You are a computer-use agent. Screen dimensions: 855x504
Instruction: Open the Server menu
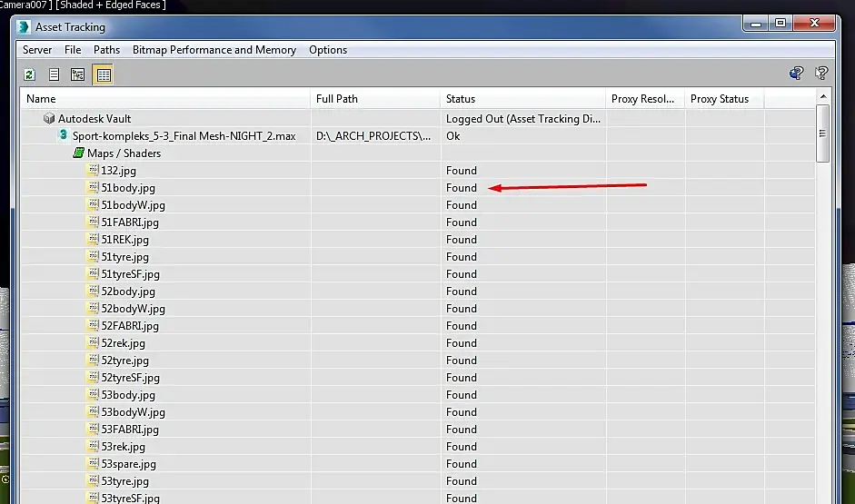[x=37, y=50]
